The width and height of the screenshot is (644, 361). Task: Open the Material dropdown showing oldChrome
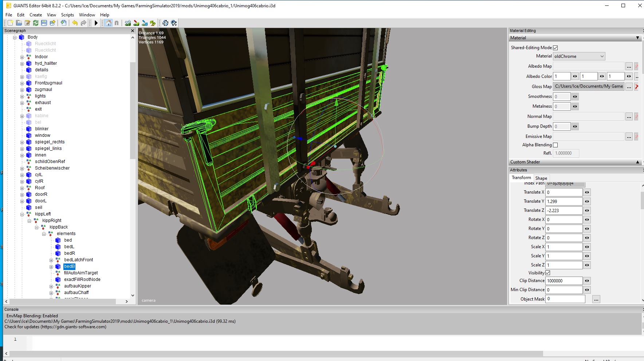click(579, 56)
